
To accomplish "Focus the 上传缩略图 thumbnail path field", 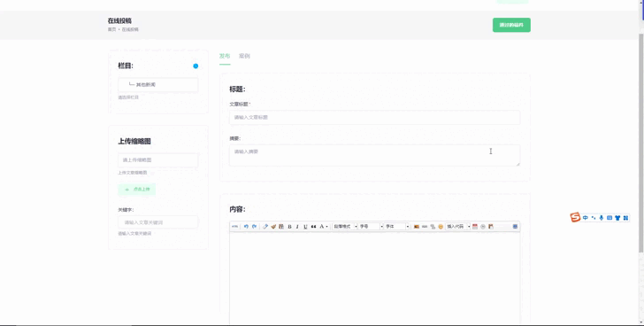I will (x=158, y=160).
